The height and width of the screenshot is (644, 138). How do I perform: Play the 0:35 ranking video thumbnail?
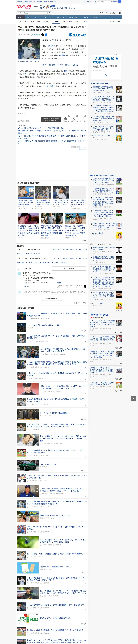point(119,250)
